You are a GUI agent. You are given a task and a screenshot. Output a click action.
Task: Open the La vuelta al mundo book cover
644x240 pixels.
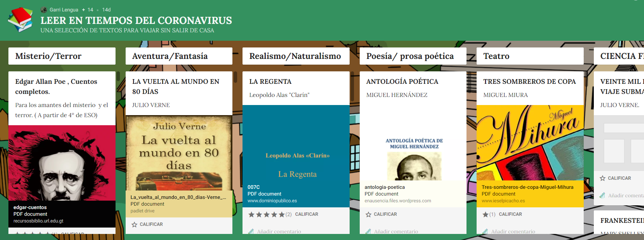179,153
